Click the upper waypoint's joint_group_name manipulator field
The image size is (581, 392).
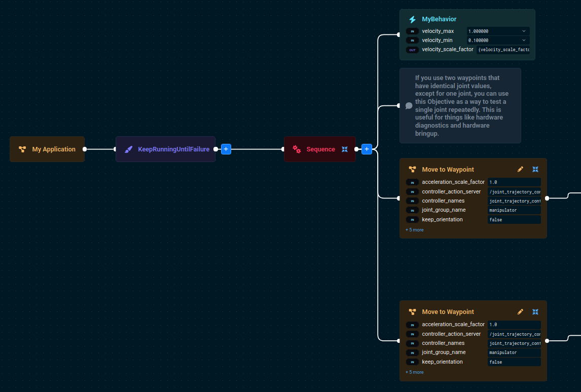tap(514, 210)
